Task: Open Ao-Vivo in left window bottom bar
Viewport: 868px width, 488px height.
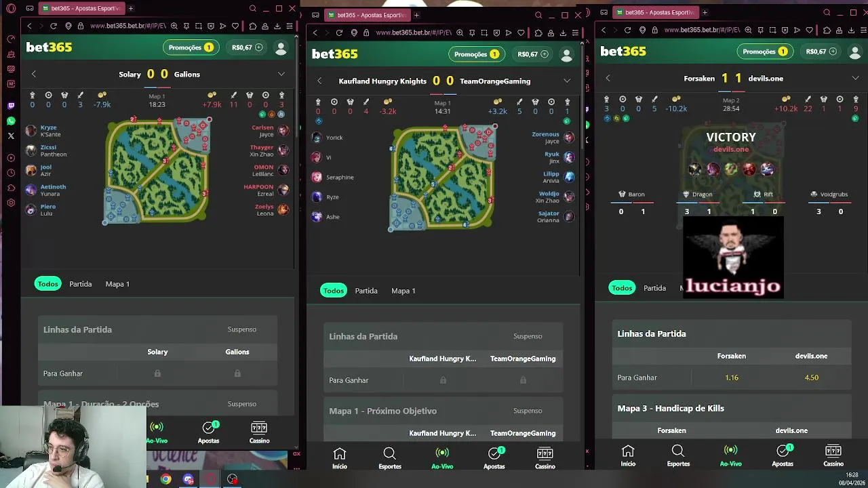Action: pyautogui.click(x=157, y=432)
